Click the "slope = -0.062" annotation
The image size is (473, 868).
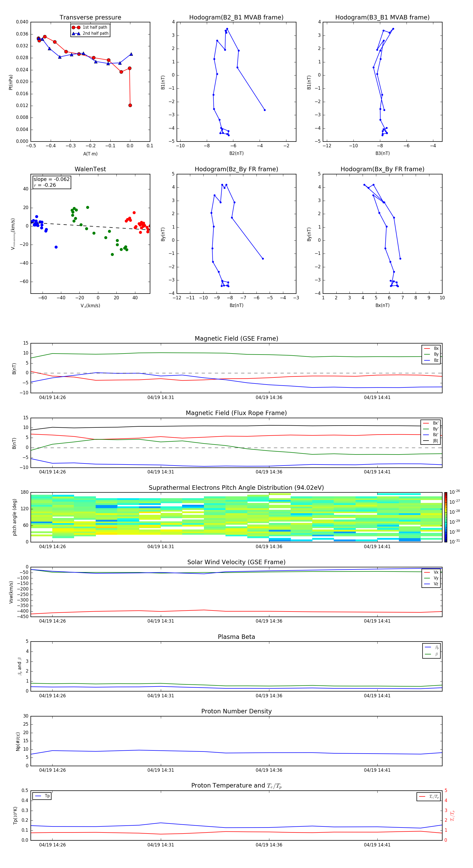tap(52, 179)
